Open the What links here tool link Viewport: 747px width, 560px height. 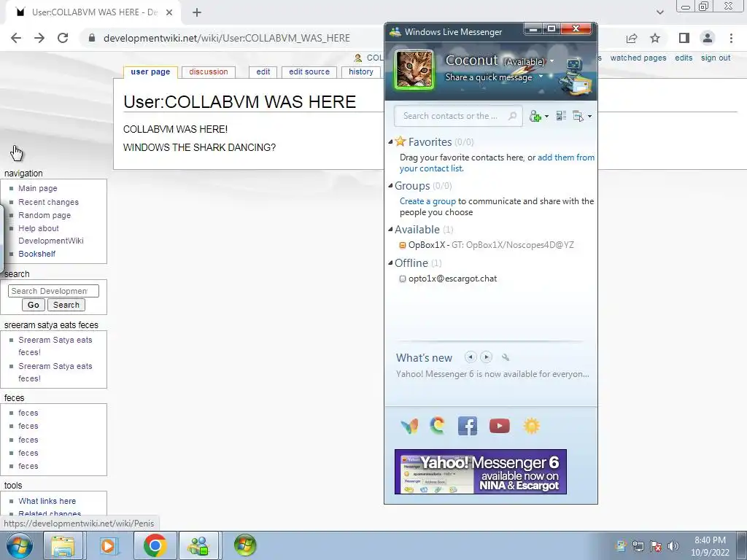pyautogui.click(x=47, y=501)
